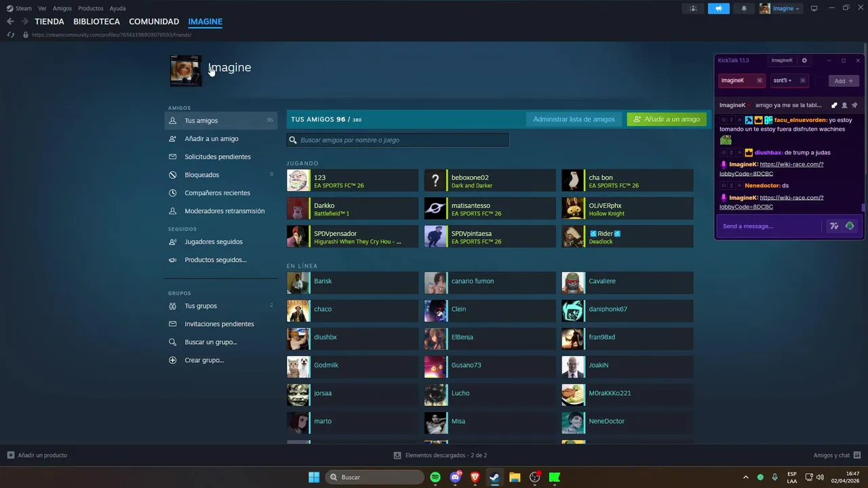The height and width of the screenshot is (488, 868).
Task: Open 7TV emote picker in KickTalk
Action: [x=834, y=226]
